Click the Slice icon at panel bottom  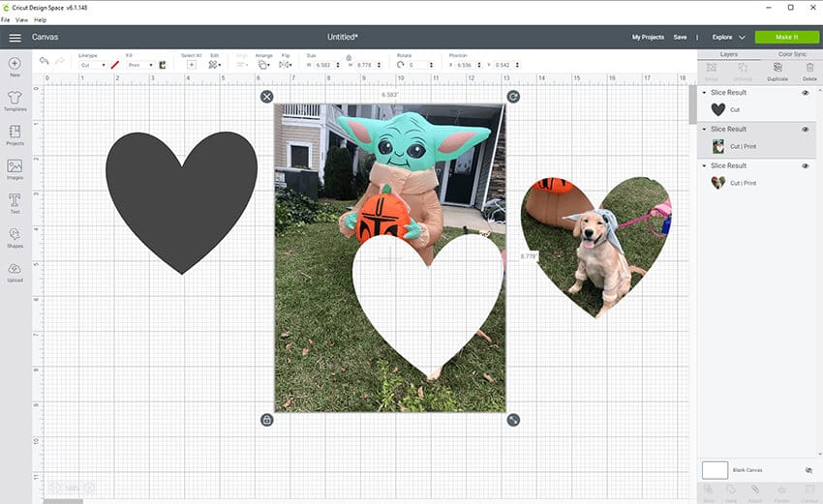pyautogui.click(x=708, y=489)
